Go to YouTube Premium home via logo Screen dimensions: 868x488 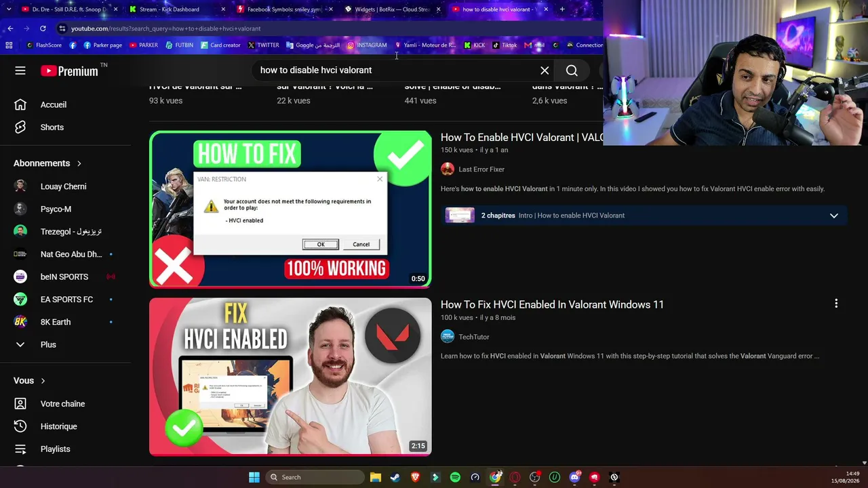[69, 70]
